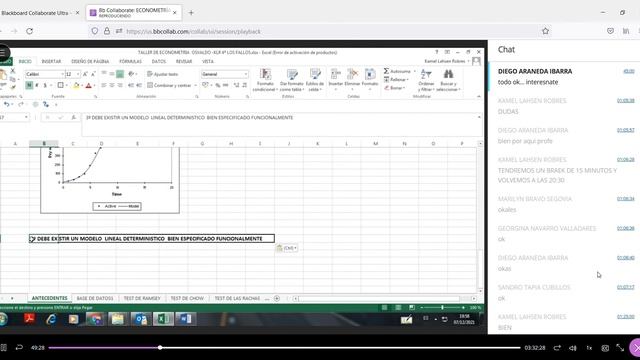
Task: Open the INICIO ribbon tab
Action: click(25, 62)
